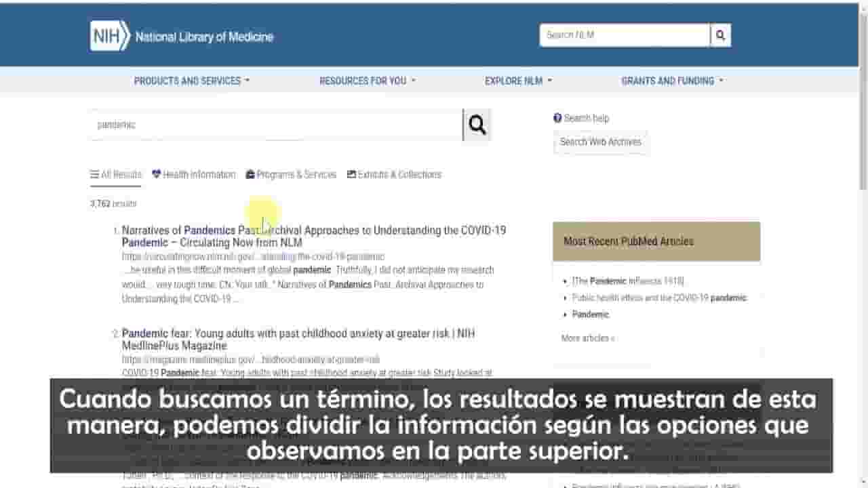Switch to the All Results tab
868x488 pixels.
[116, 175]
